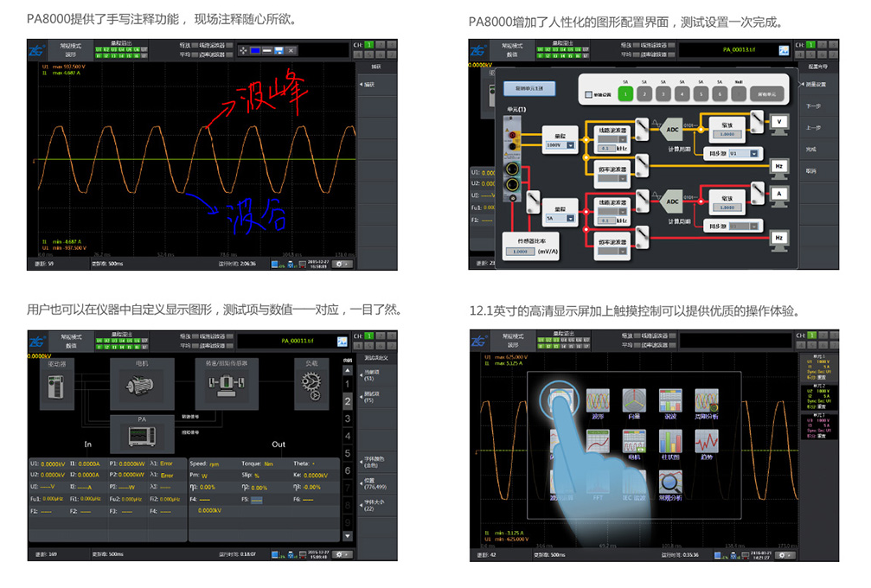Image resolution: width=871 pixels, height=588 pixels.
Task: Toggle the voltage 频率滤波器 bypass switch
Action: coord(642,165)
